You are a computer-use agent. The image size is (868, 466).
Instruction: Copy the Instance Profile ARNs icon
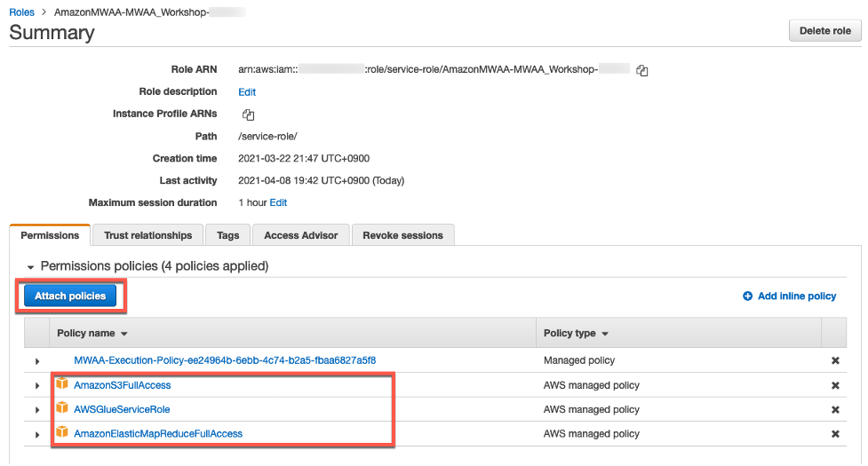pyautogui.click(x=249, y=115)
